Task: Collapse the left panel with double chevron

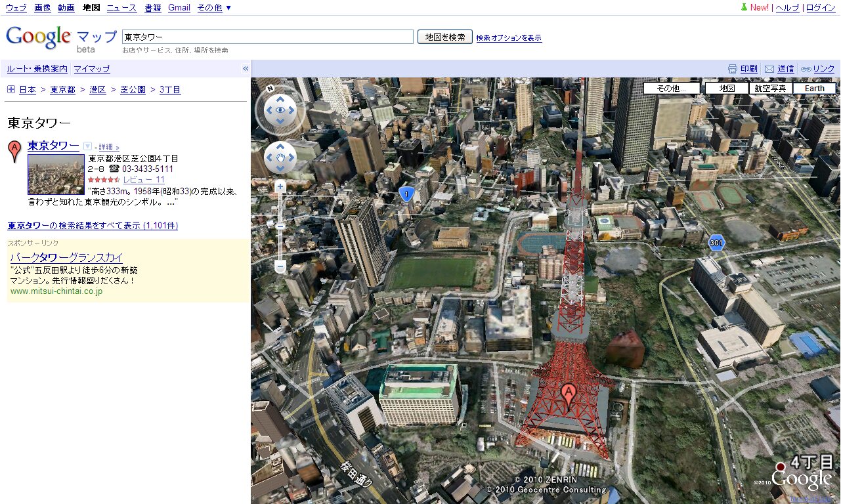Action: tap(246, 69)
